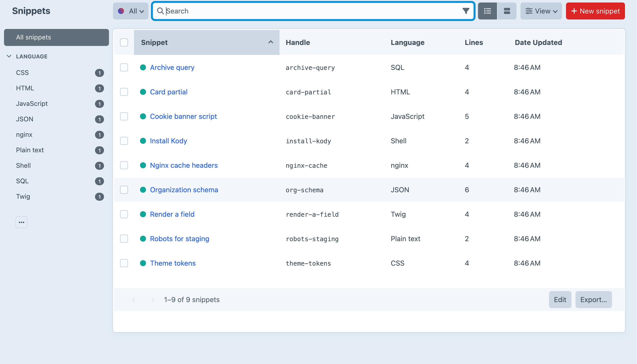Select All snippets in sidebar
Screen dimensions: 637x364
pyautogui.click(x=56, y=37)
